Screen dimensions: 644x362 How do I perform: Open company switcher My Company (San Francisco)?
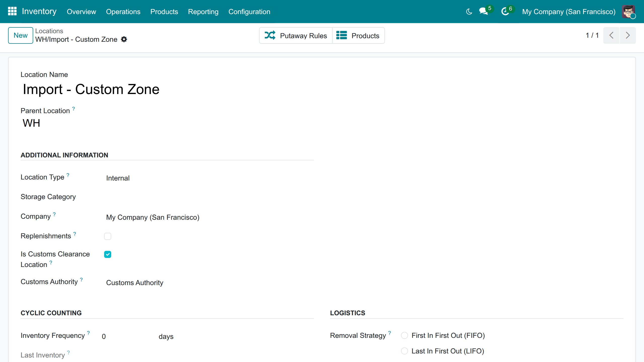click(569, 12)
